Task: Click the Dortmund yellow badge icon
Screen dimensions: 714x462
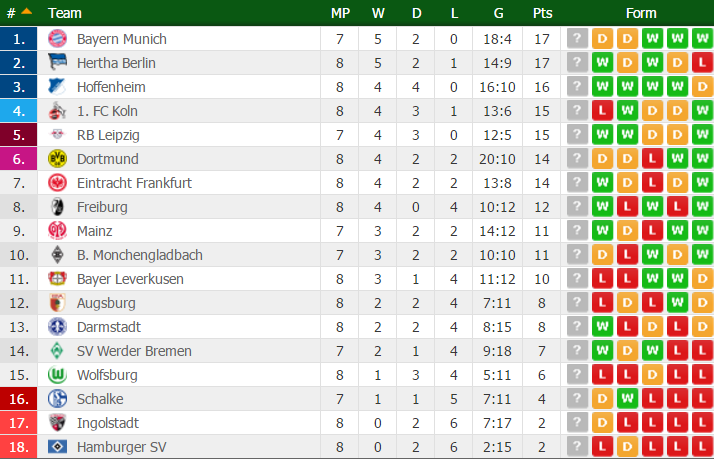Action: (56, 159)
